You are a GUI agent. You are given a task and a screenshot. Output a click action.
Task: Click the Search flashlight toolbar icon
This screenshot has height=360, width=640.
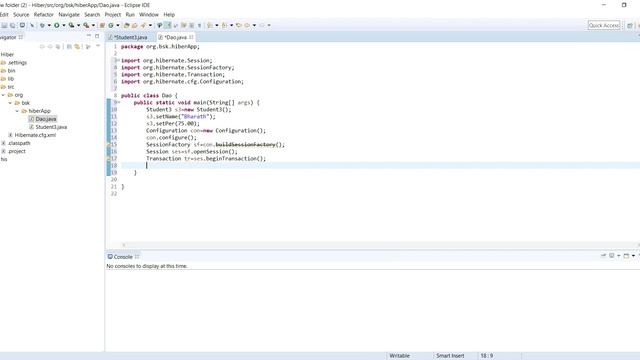[143, 25]
